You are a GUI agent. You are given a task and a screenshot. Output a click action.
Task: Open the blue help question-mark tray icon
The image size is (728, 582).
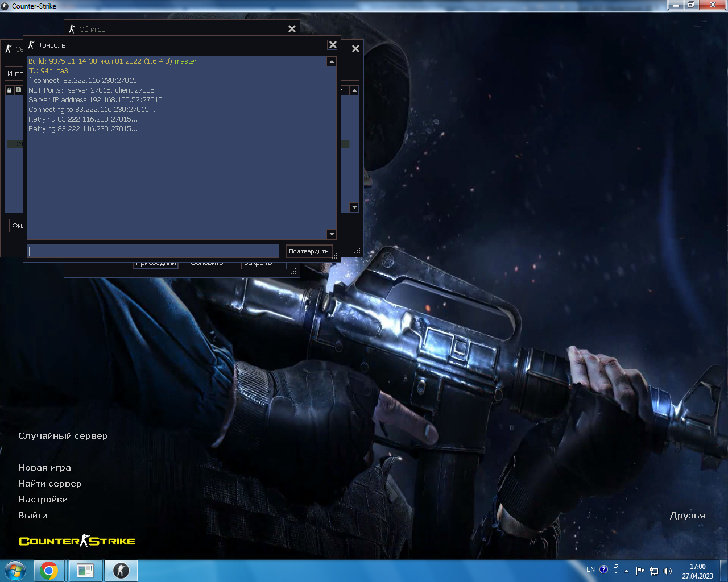click(x=604, y=569)
